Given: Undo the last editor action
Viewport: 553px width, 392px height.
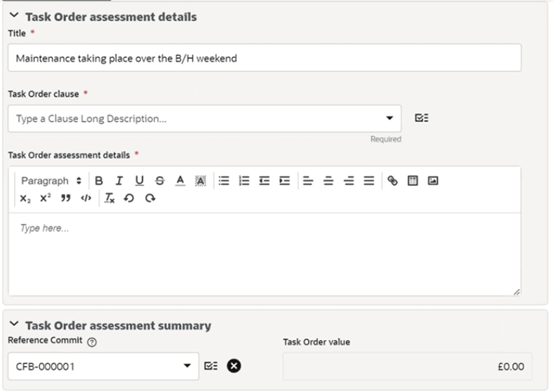Looking at the screenshot, I should coord(129,198).
